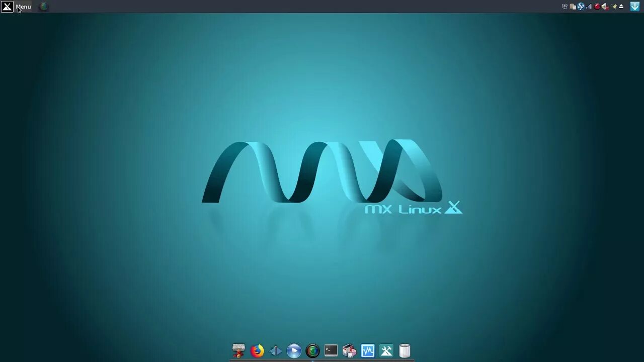Click the blue down-arrow icon in panel corner
Screen dimensions: 644x362
pyautogui.click(x=635, y=7)
